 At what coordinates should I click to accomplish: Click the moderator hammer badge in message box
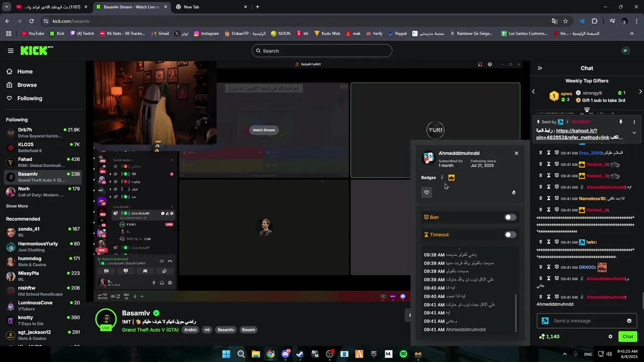[x=545, y=321]
